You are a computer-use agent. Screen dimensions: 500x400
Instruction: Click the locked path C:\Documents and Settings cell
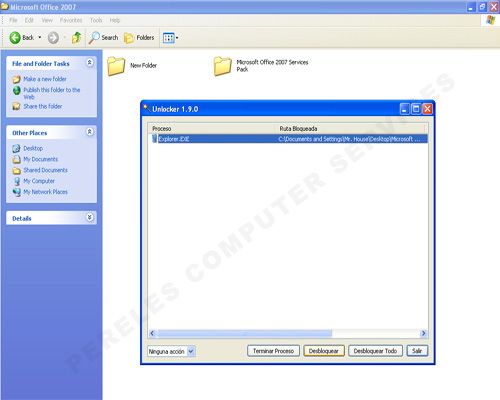point(349,139)
